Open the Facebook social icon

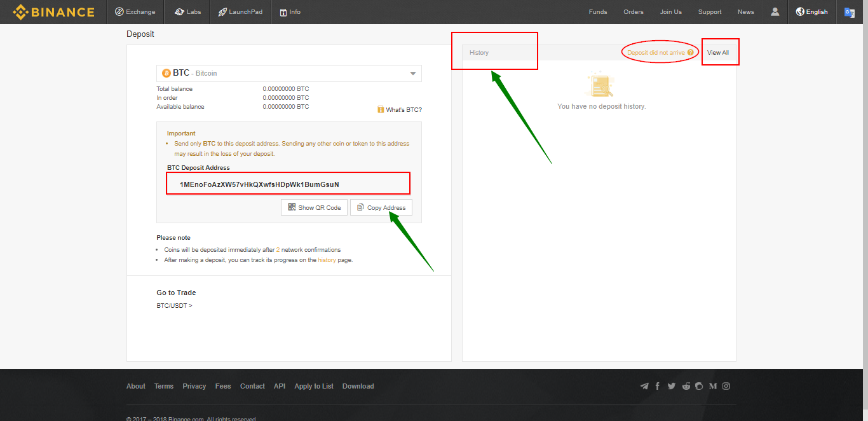click(658, 386)
